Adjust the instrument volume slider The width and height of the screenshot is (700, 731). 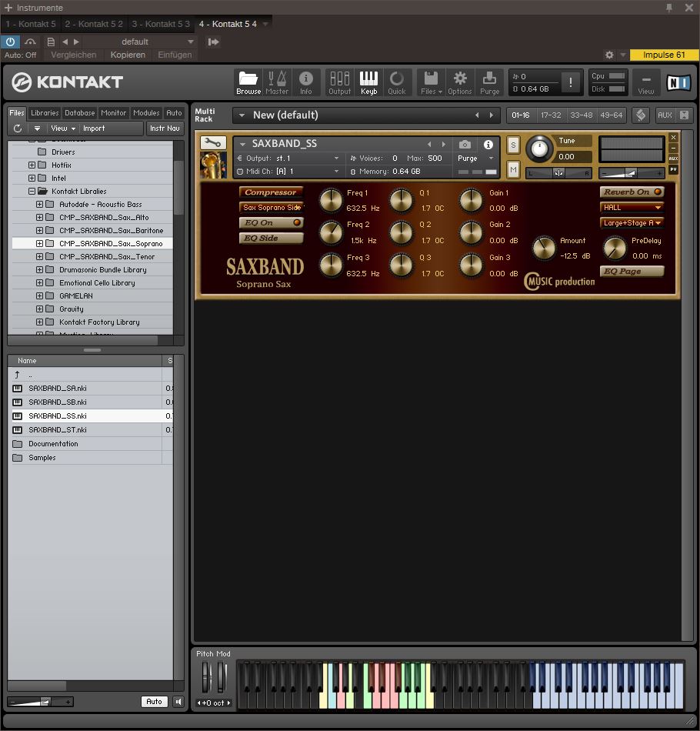(x=631, y=173)
